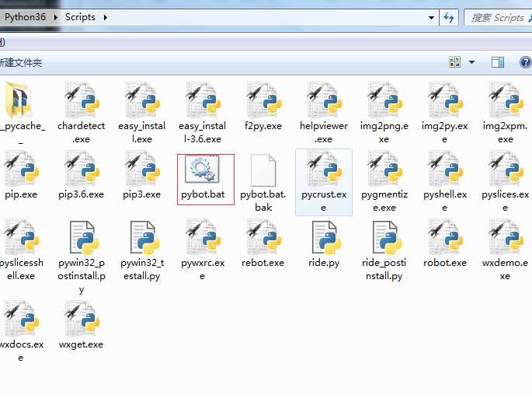Refresh the Scripts folder view
Viewport: 532px width, 395px height.
click(x=449, y=17)
